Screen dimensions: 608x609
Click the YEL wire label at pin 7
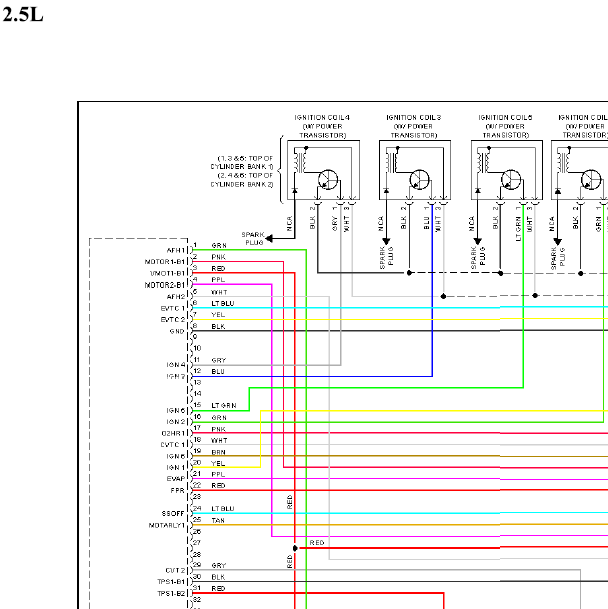[218, 315]
